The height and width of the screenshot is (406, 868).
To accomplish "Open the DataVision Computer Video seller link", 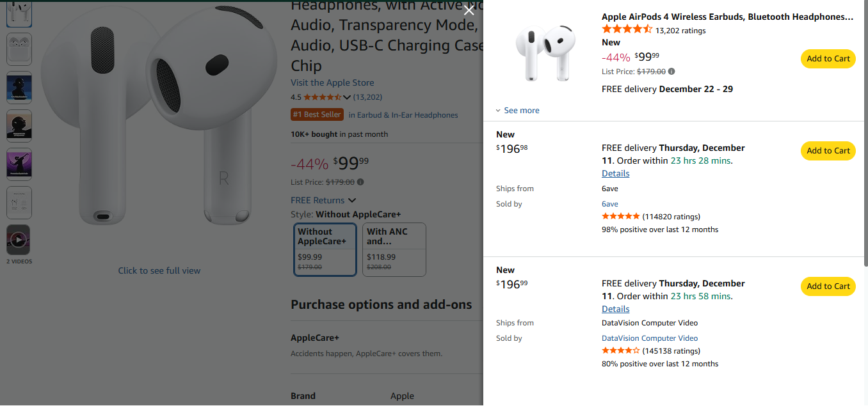I will (x=649, y=338).
